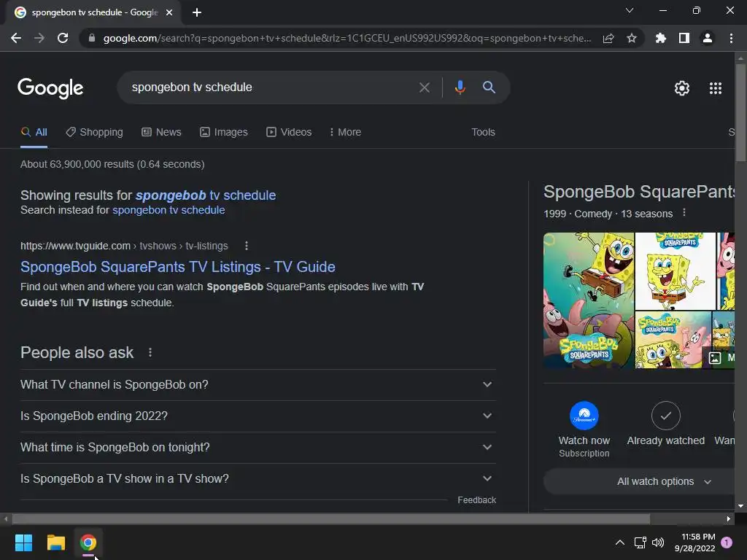Image resolution: width=747 pixels, height=560 pixels.
Task: Show hidden system tray icons
Action: 620,542
